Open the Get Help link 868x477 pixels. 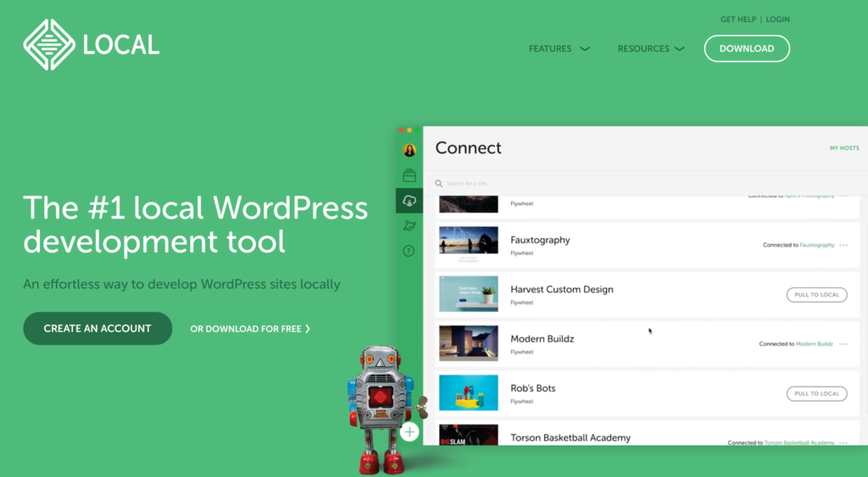737,19
